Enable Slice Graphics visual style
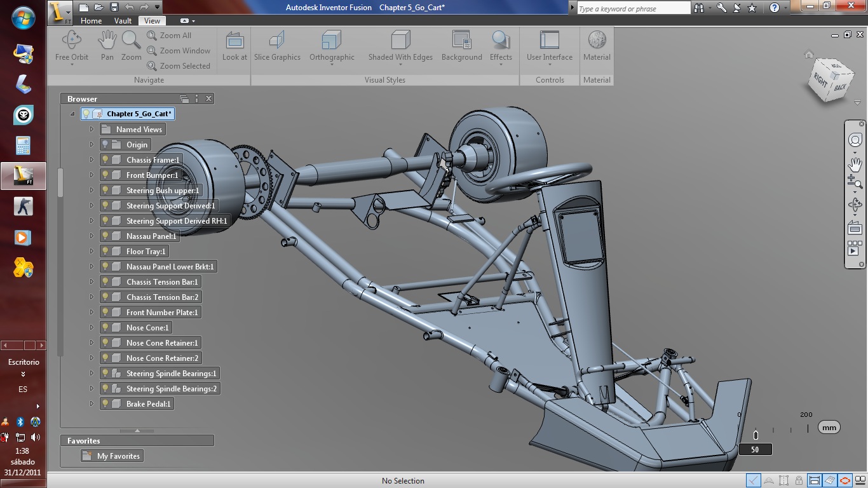 pyautogui.click(x=276, y=44)
